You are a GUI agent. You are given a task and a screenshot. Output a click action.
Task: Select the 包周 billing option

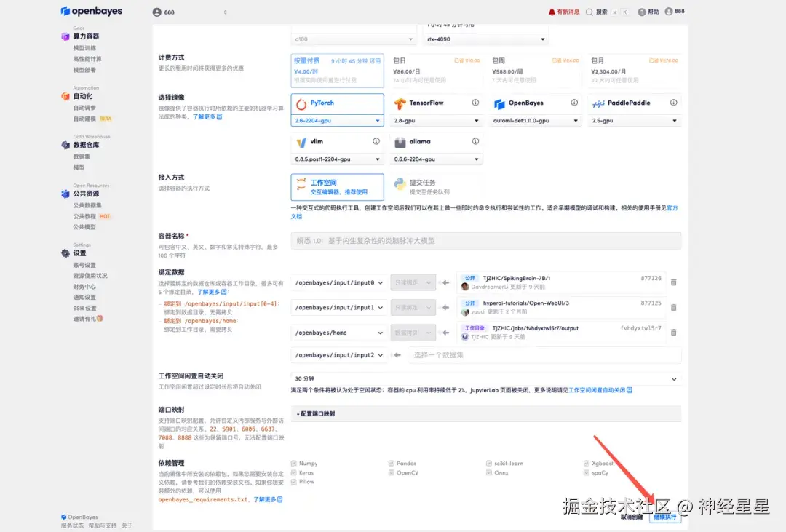pos(535,71)
